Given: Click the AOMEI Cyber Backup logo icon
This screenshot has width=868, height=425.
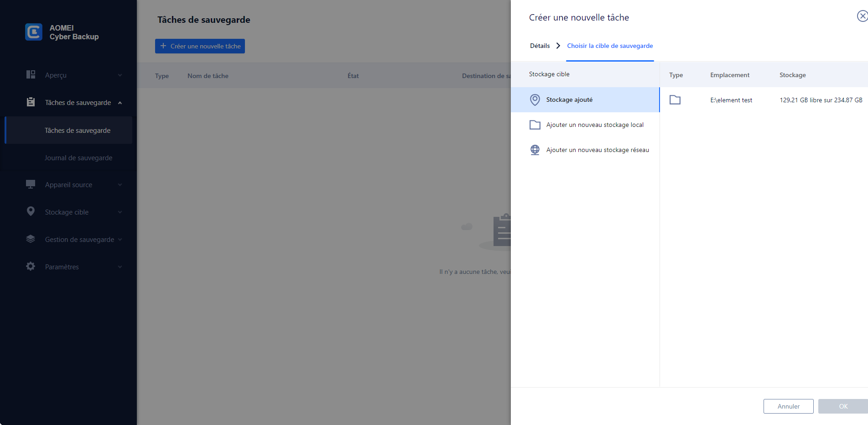Looking at the screenshot, I should [34, 32].
